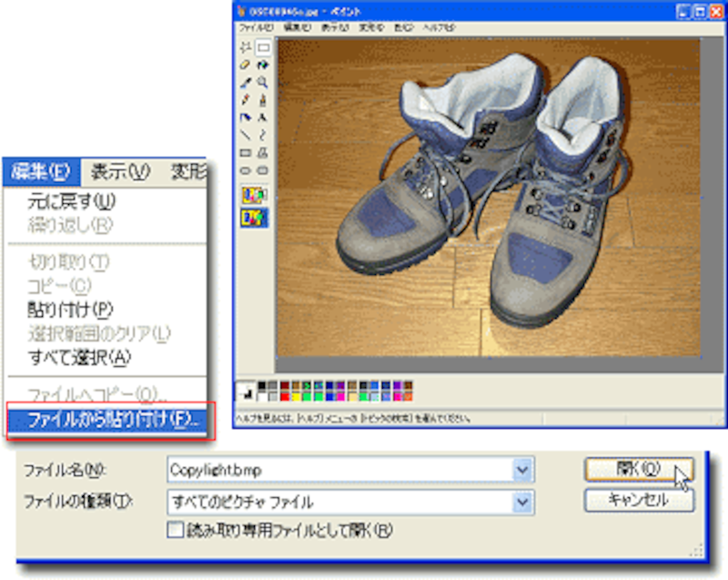The height and width of the screenshot is (580, 728).
Task: Pick the black palette color
Action: [262, 385]
